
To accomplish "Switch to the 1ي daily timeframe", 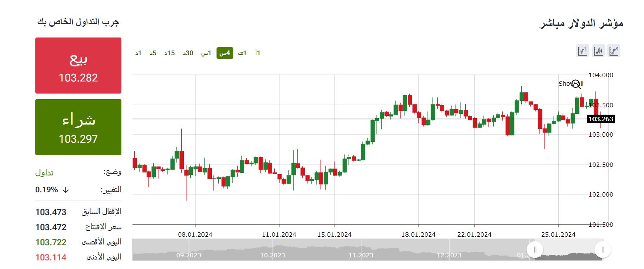I will coord(243,53).
